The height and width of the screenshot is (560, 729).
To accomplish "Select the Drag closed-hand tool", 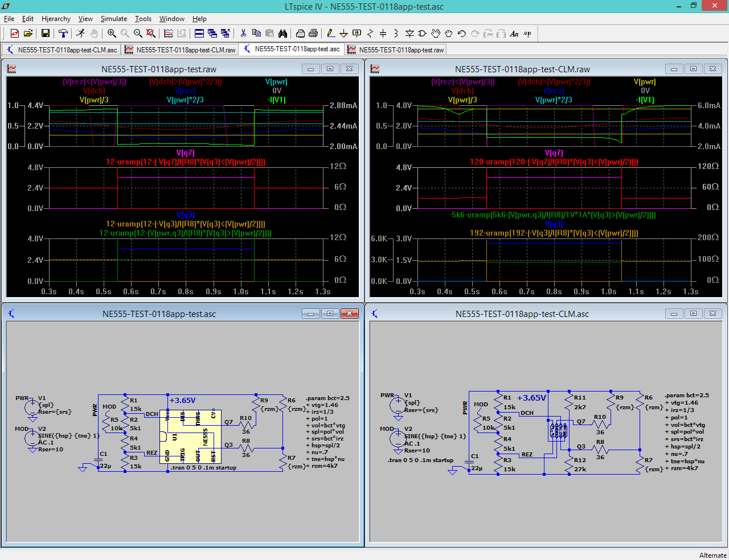I will pyautogui.click(x=449, y=34).
